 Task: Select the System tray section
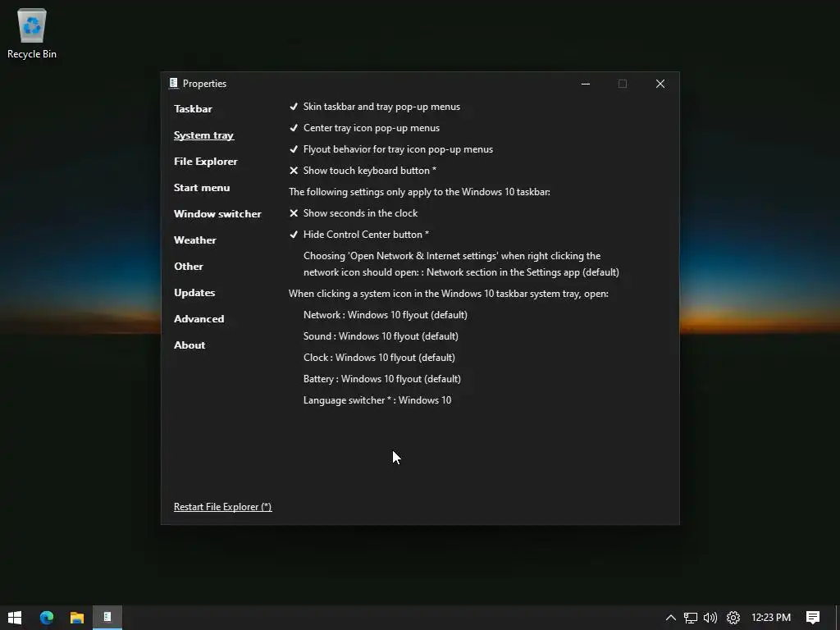(203, 135)
